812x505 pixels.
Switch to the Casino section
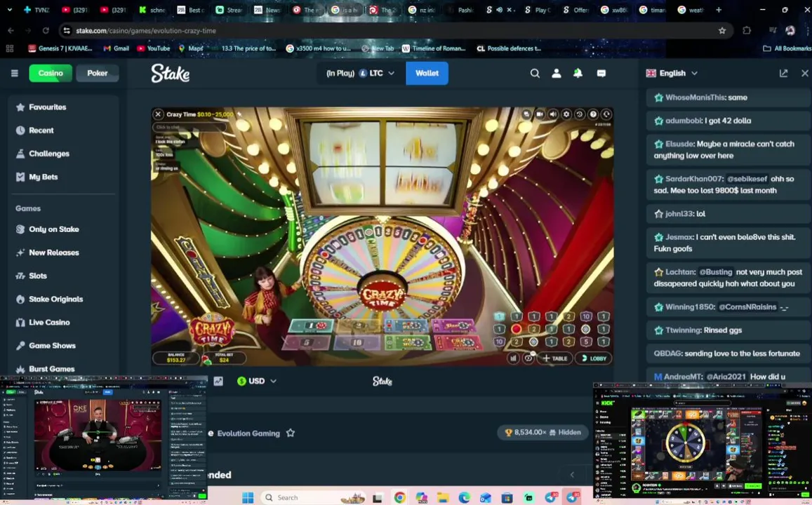tap(51, 73)
